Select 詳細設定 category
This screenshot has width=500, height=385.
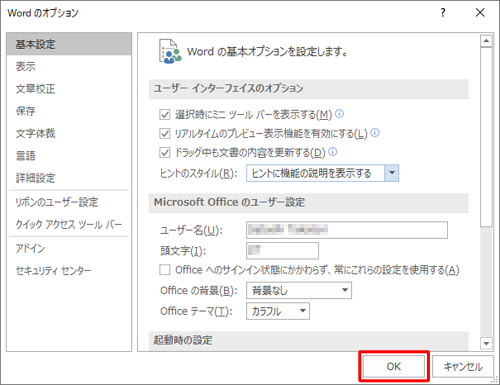(69, 178)
